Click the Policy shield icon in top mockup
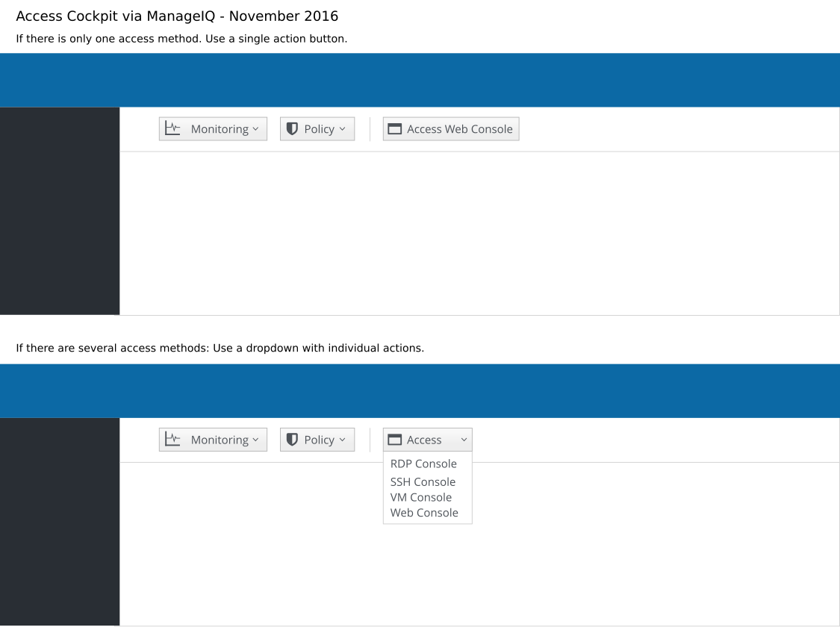Image resolution: width=840 pixels, height=630 pixels. pyautogui.click(x=292, y=128)
